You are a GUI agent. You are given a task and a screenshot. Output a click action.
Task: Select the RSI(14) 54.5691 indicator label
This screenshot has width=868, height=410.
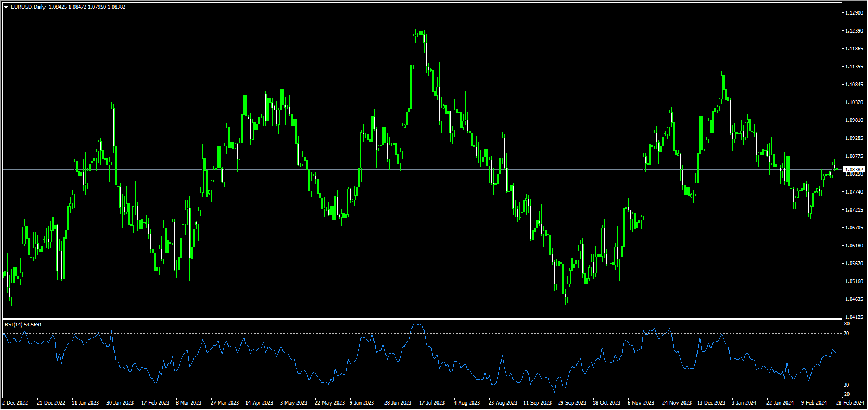23,324
